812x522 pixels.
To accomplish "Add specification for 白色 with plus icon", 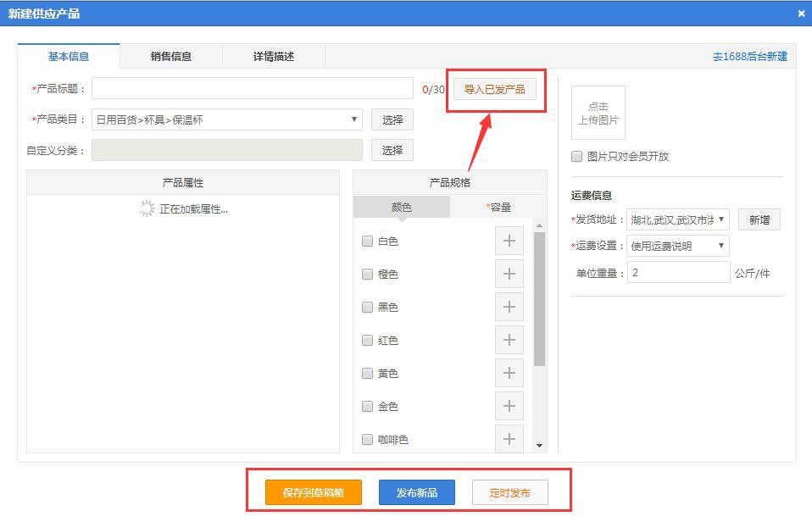I will coord(509,241).
